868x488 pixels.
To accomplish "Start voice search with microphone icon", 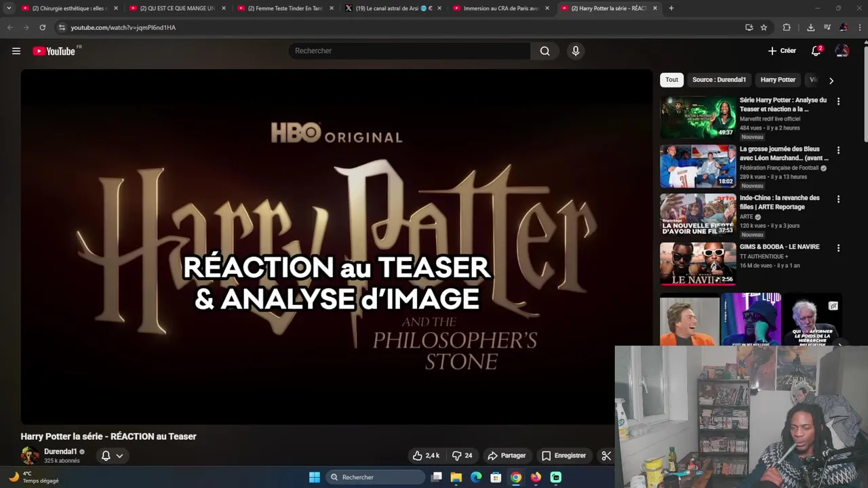I will (575, 51).
